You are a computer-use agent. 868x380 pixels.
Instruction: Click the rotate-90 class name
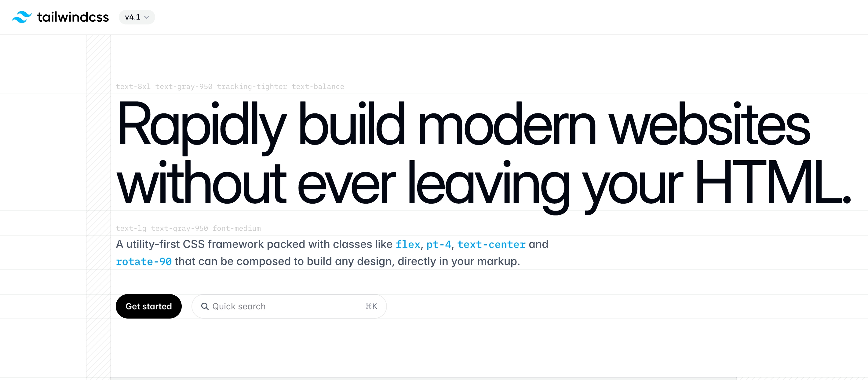point(144,262)
